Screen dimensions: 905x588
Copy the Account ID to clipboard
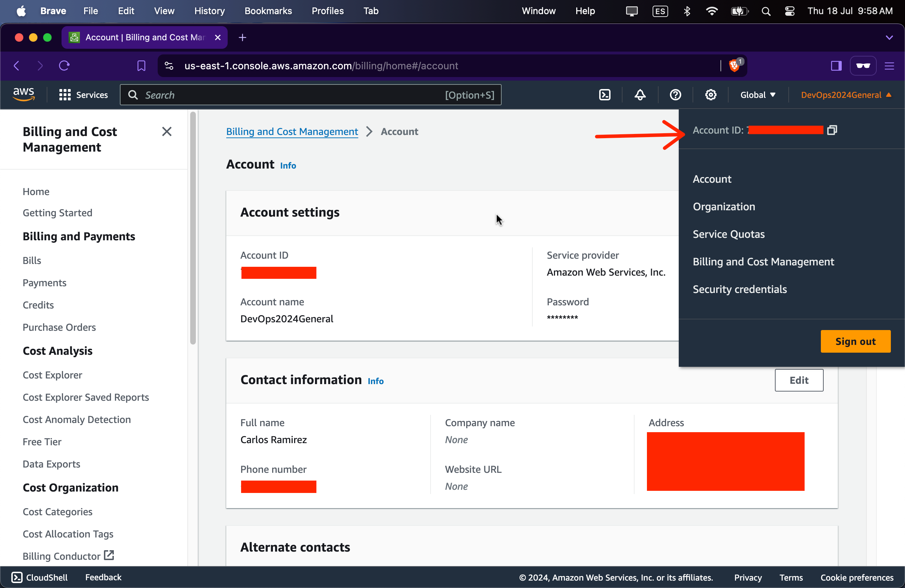(832, 130)
